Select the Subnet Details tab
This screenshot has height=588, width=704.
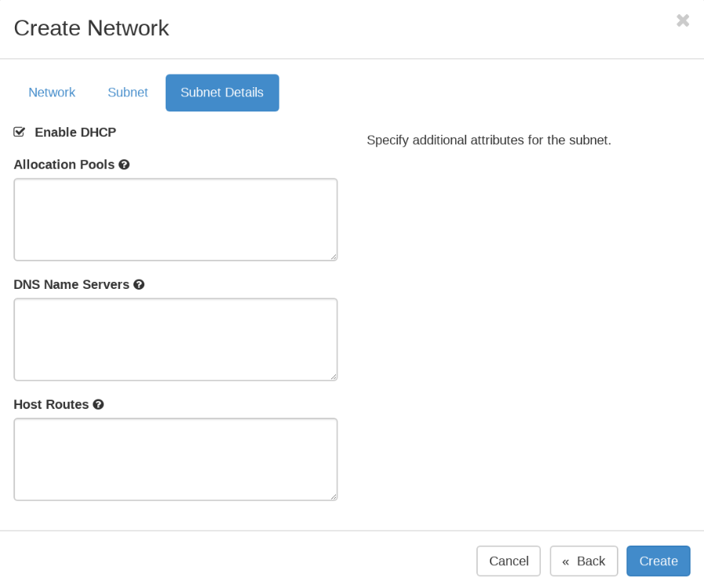click(x=222, y=93)
